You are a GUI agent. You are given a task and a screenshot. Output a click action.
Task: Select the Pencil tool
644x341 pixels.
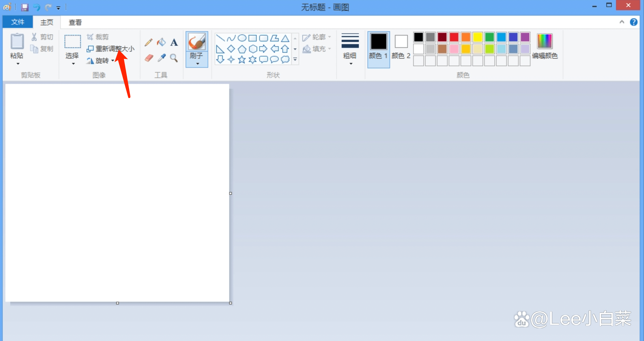point(148,42)
